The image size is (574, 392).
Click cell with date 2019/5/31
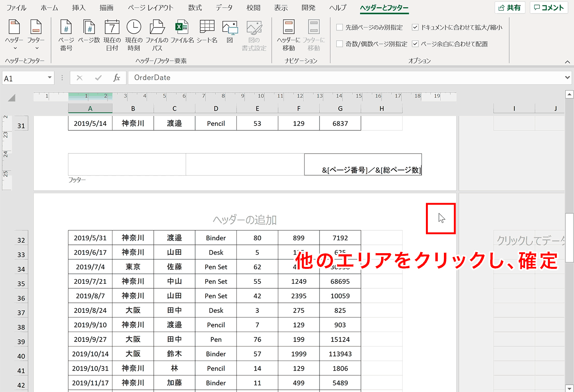90,238
